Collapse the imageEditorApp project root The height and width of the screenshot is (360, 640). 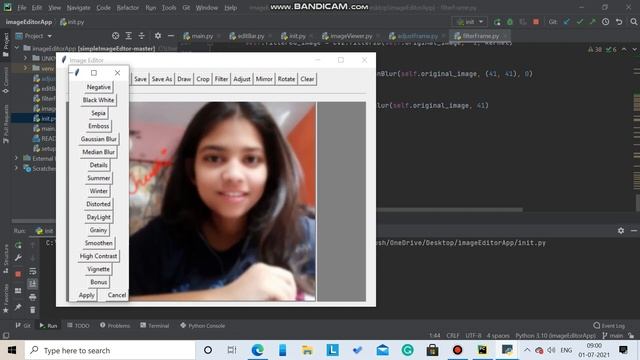click(x=17, y=48)
